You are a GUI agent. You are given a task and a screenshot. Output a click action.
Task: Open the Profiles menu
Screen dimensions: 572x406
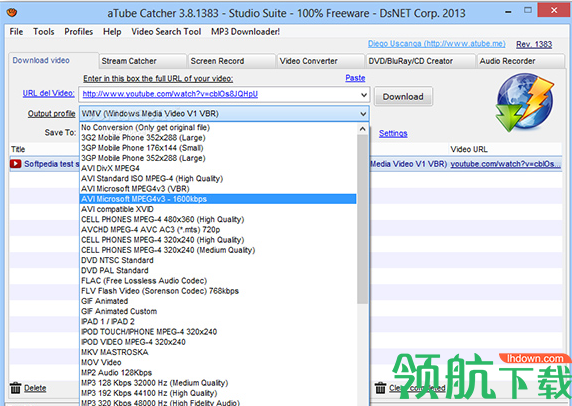pos(79,32)
